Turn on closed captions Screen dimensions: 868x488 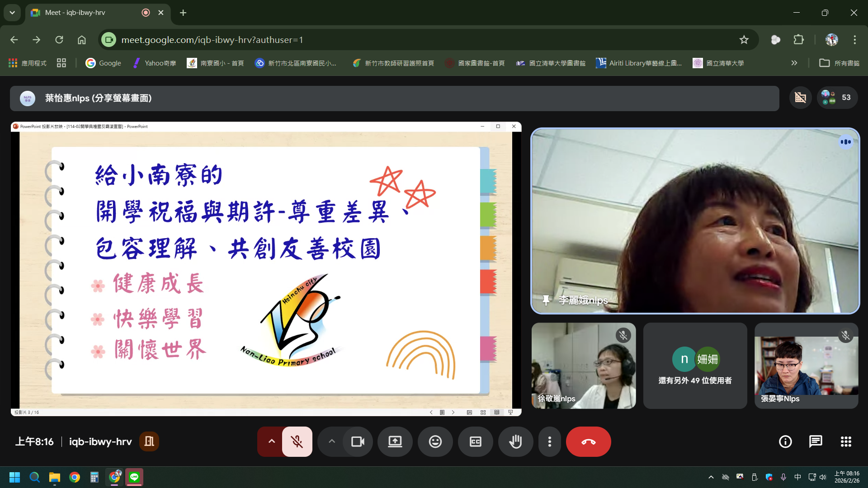coord(475,441)
